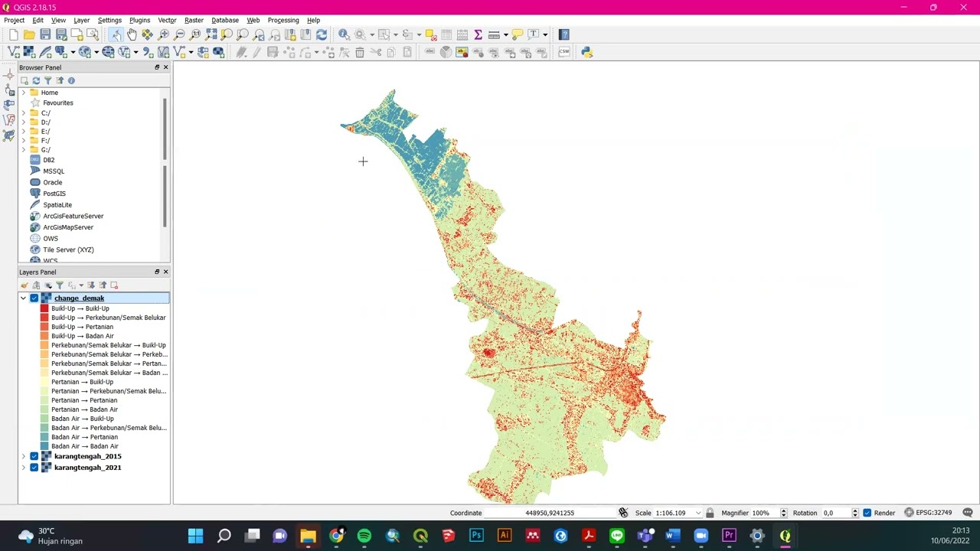Click the statistical summary sigma icon

tap(478, 34)
